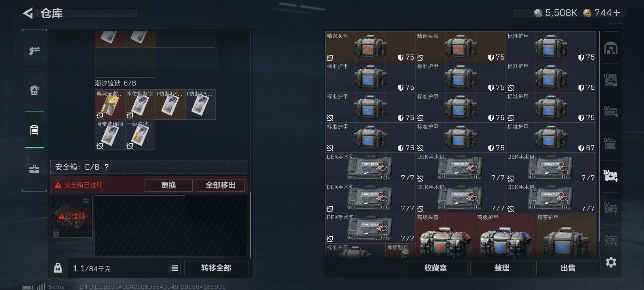Click the warehouse vertical scrollbar

pos(599,136)
